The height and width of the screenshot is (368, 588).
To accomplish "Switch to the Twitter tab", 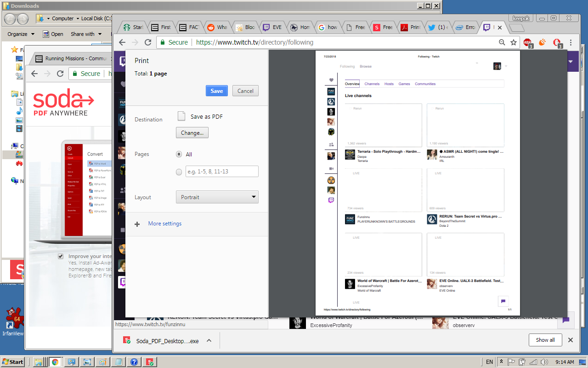I will tap(439, 27).
